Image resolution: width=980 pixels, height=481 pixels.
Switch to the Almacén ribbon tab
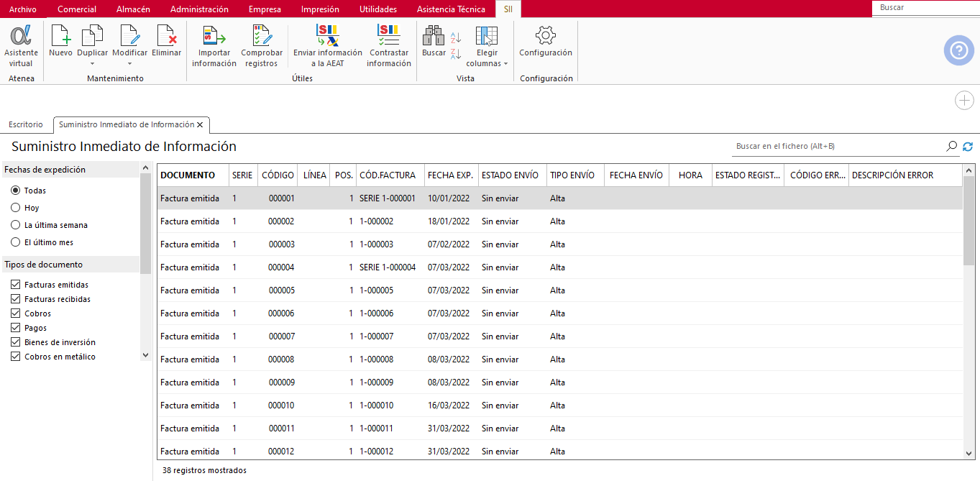(x=133, y=9)
